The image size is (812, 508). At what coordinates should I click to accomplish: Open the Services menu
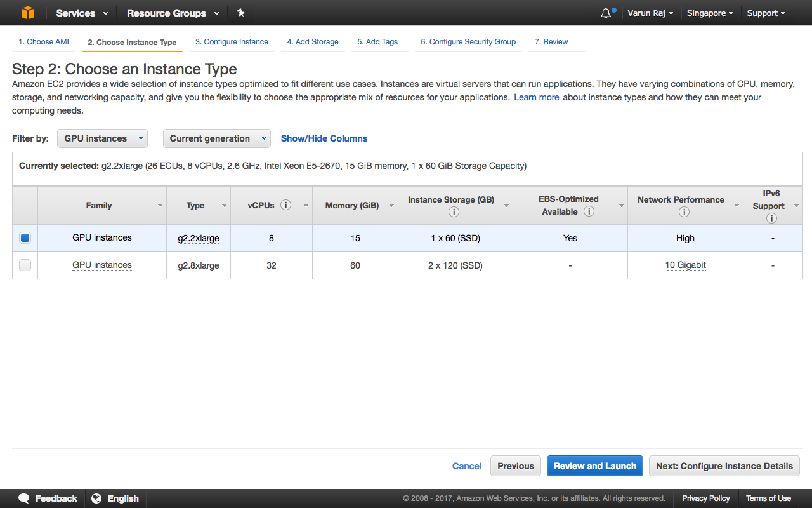pyautogui.click(x=82, y=13)
